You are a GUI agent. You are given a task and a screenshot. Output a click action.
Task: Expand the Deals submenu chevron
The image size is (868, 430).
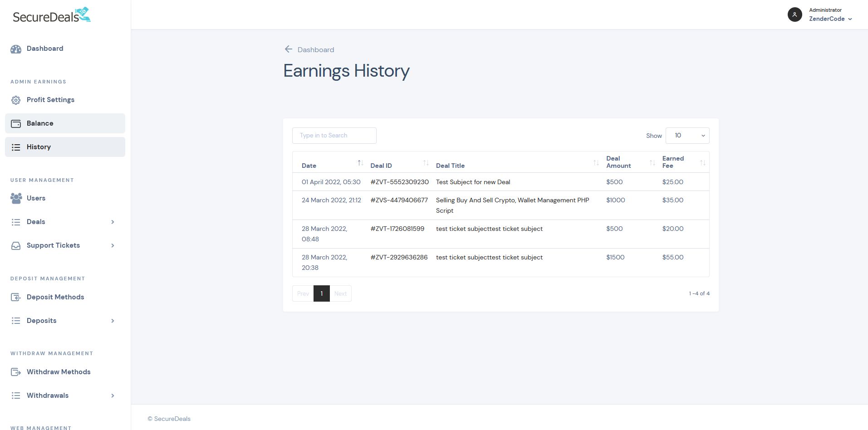tap(113, 222)
